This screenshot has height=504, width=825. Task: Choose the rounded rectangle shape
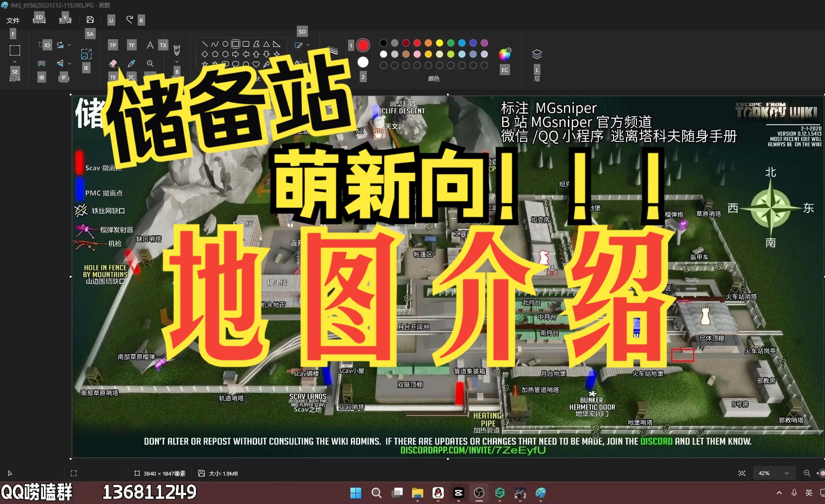pos(246,44)
